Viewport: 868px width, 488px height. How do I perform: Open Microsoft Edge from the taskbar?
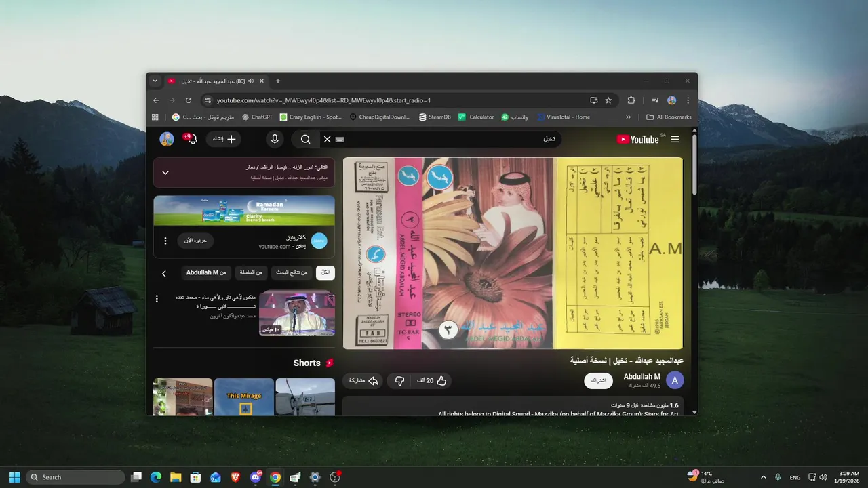(156, 477)
